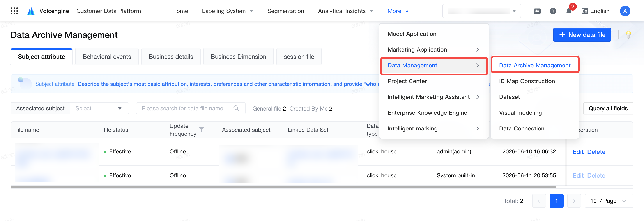Open the app launcher grid icon
The width and height of the screenshot is (644, 221).
point(14,11)
